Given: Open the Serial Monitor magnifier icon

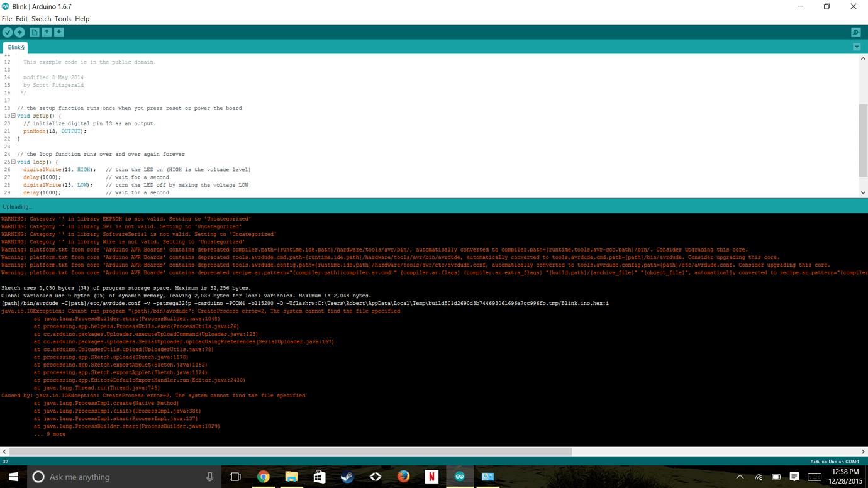Looking at the screenshot, I should (x=855, y=32).
